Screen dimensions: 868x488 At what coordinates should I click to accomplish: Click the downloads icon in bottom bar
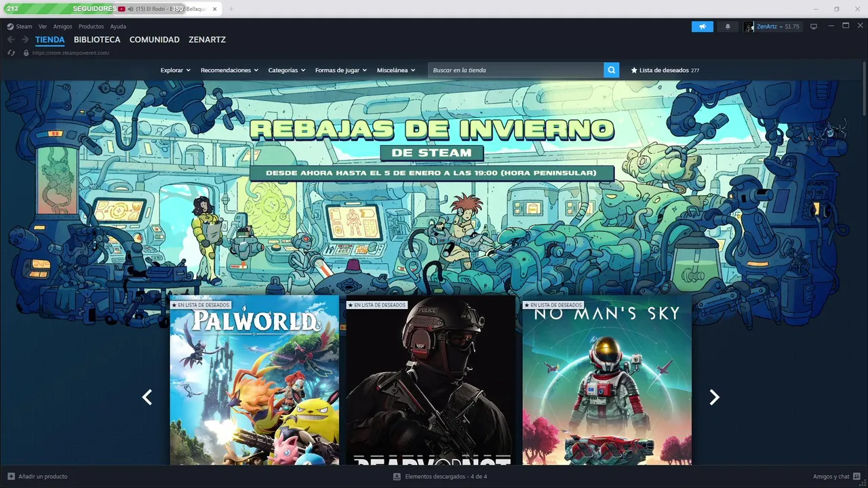tap(397, 476)
